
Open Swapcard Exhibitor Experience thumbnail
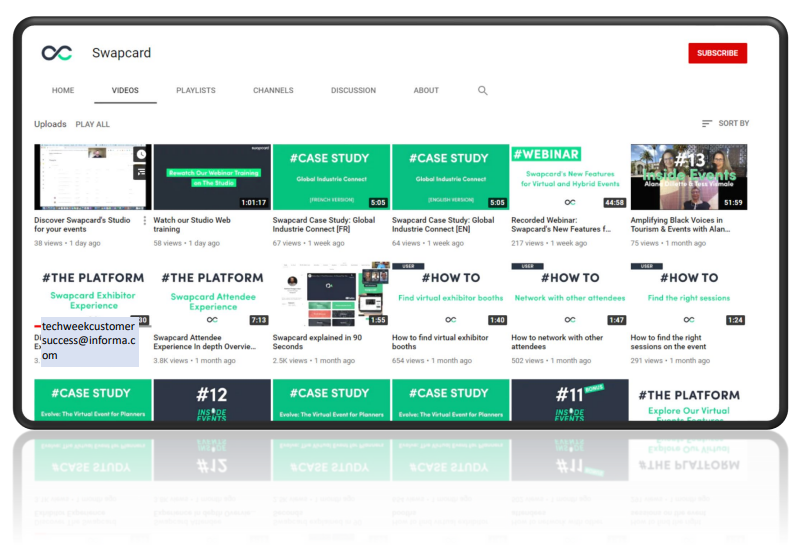click(93, 294)
